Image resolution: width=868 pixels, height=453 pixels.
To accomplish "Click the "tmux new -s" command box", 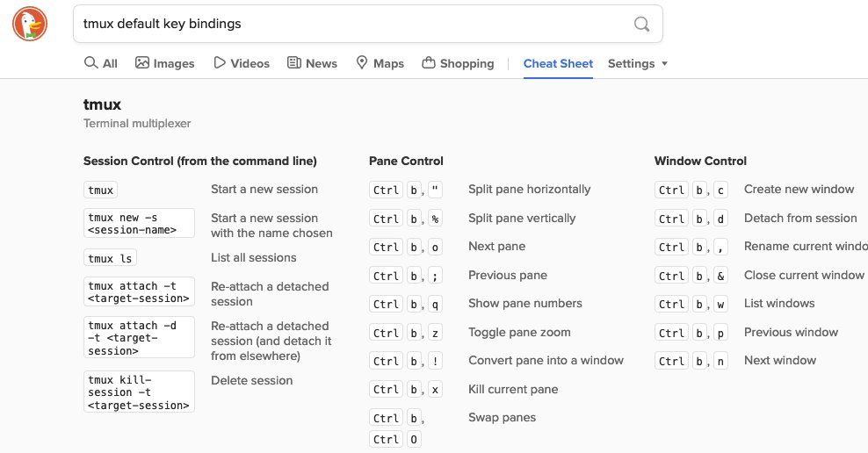I will click(139, 224).
